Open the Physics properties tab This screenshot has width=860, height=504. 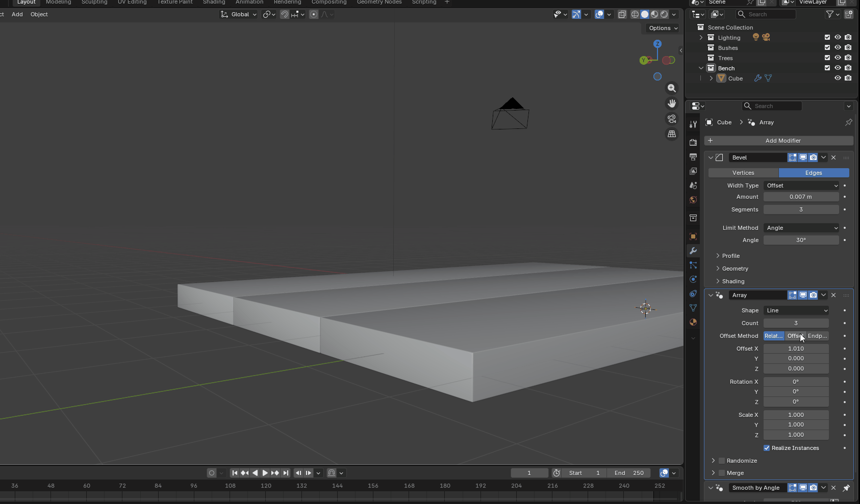pos(693,279)
